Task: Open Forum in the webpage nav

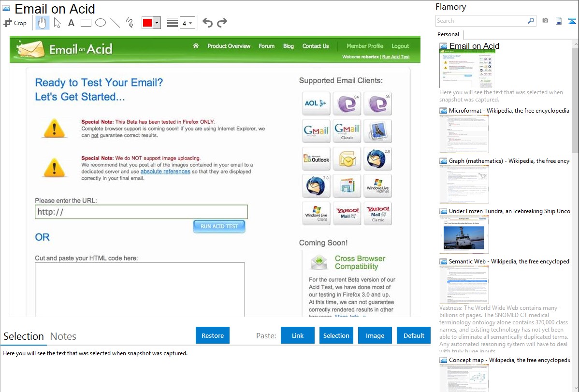Action: (x=267, y=46)
